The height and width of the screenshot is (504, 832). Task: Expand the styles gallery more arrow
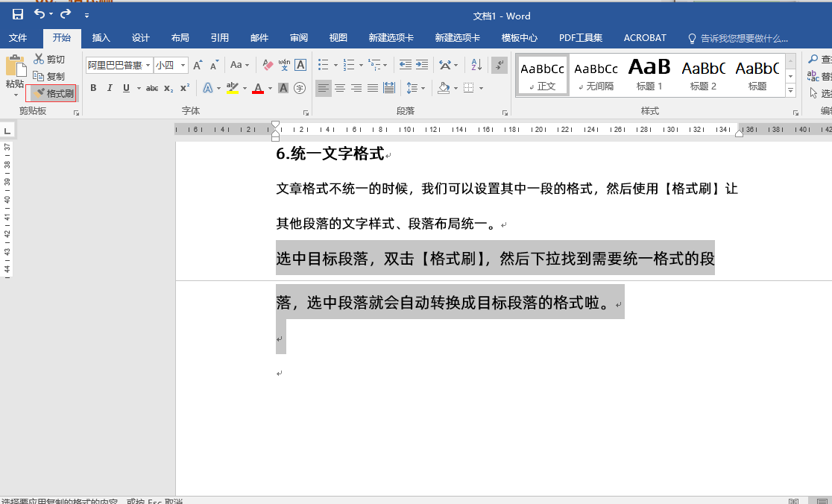791,90
